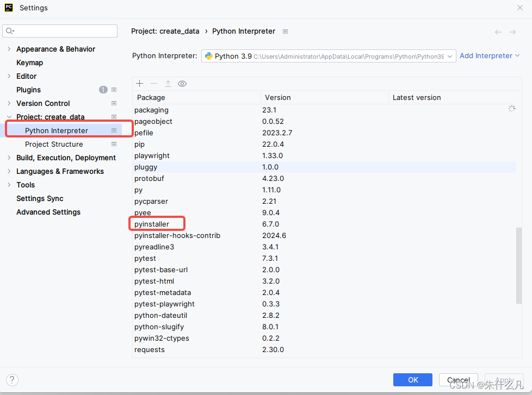
Task: Expand the Tools section
Action: pos(9,185)
